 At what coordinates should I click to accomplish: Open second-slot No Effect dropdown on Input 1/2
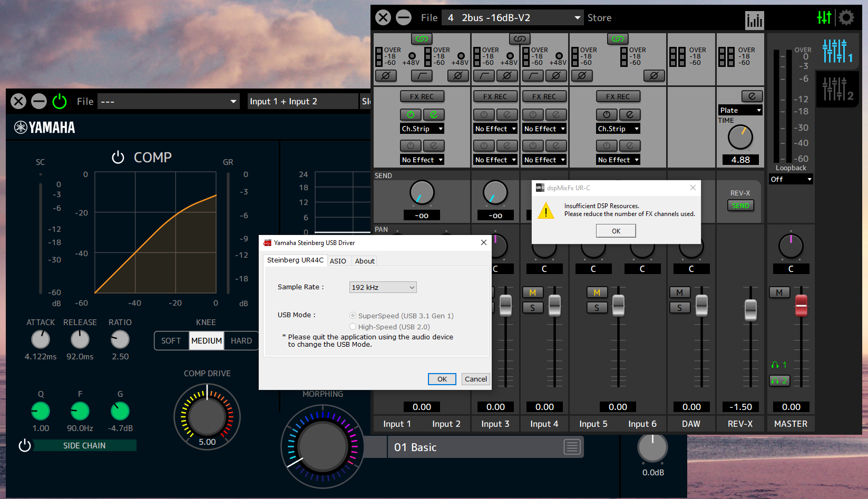pos(422,160)
